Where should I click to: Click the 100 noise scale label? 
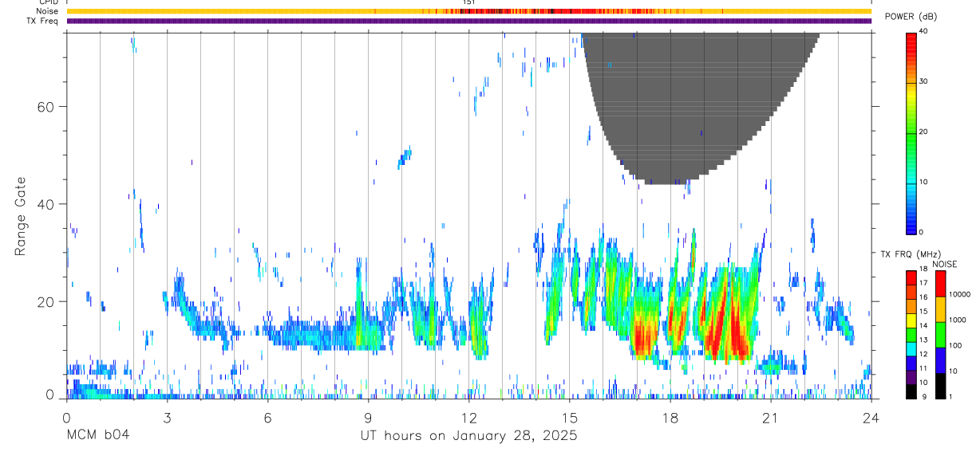tap(954, 345)
